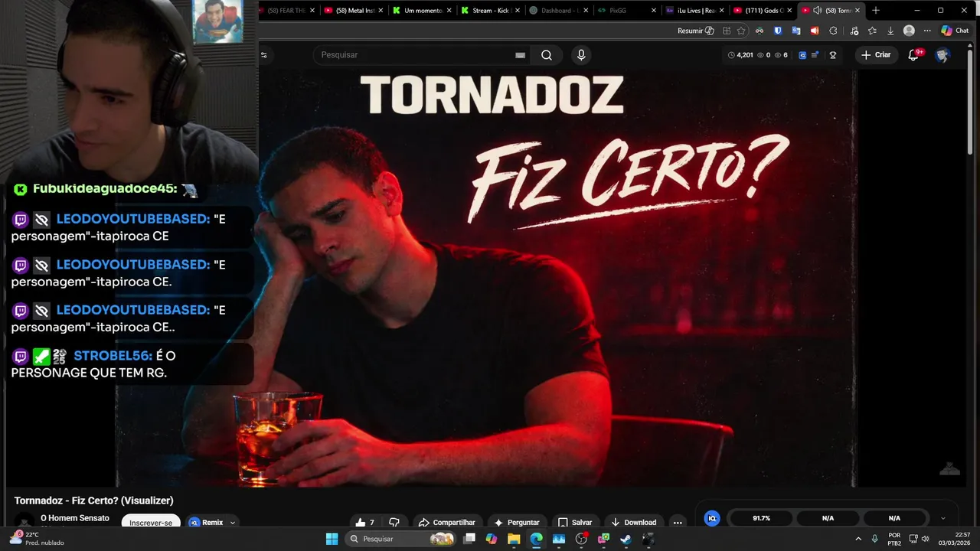Click the Remix button

206,523
